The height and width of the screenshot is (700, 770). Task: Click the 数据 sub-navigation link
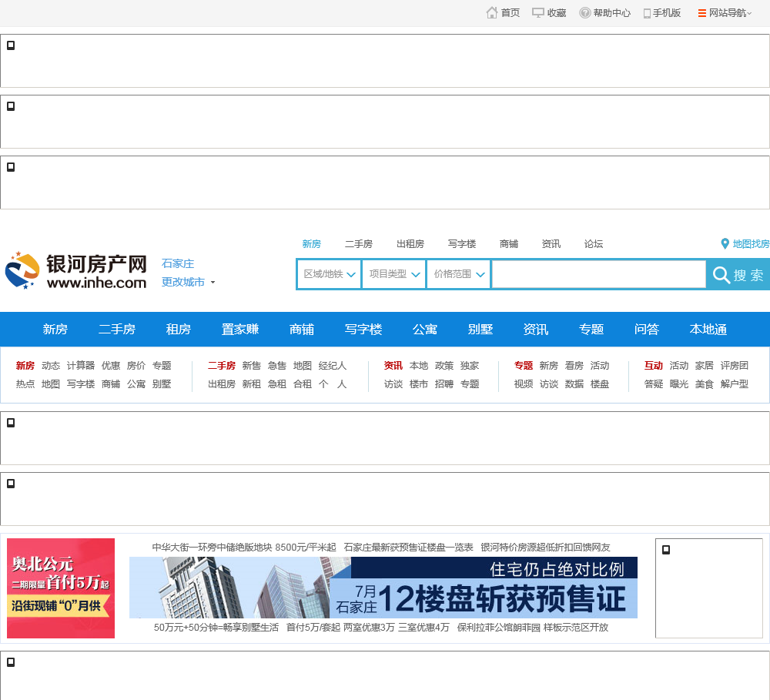(574, 383)
